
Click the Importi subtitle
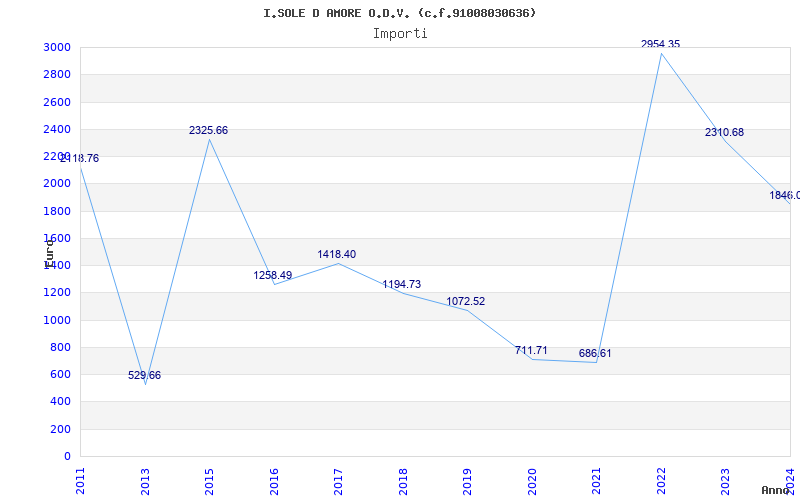(x=400, y=34)
